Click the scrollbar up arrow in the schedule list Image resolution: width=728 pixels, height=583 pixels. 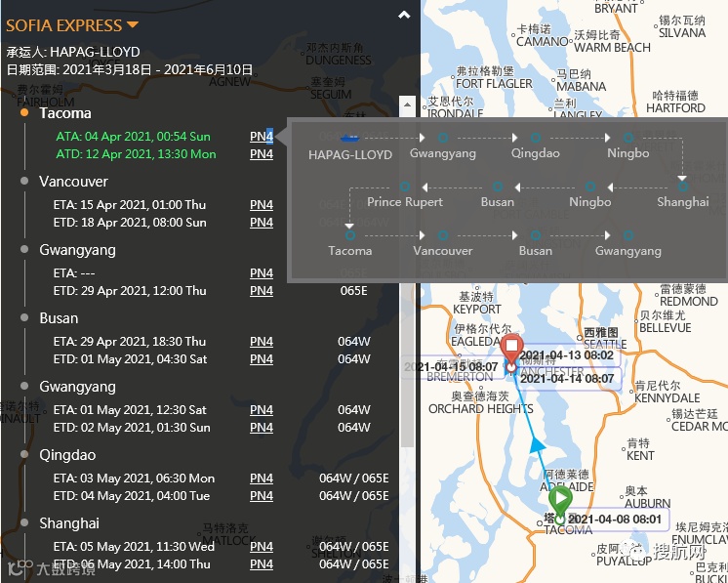pyautogui.click(x=407, y=104)
